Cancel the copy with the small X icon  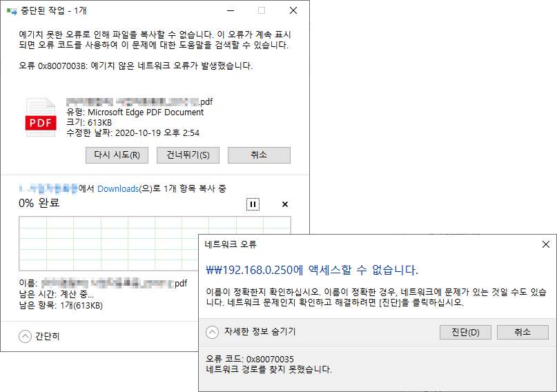coord(285,204)
